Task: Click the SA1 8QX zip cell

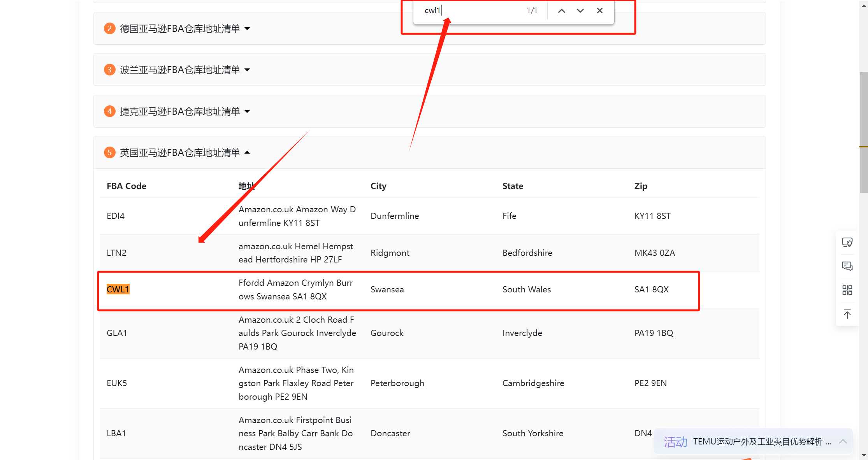Action: coord(652,289)
